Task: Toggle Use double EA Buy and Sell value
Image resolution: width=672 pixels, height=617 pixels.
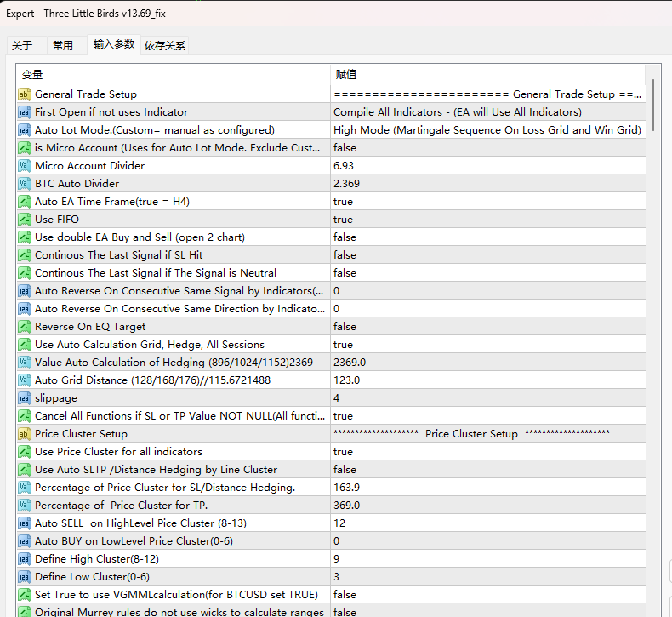Action: click(x=488, y=237)
